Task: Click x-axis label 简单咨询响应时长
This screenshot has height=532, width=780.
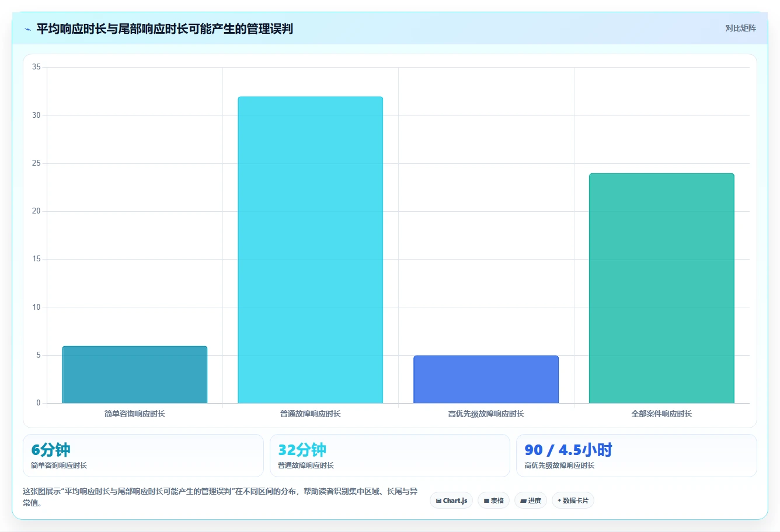Action: (135, 414)
